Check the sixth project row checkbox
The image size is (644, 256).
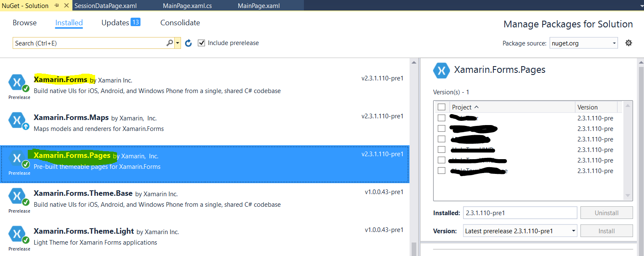(441, 171)
